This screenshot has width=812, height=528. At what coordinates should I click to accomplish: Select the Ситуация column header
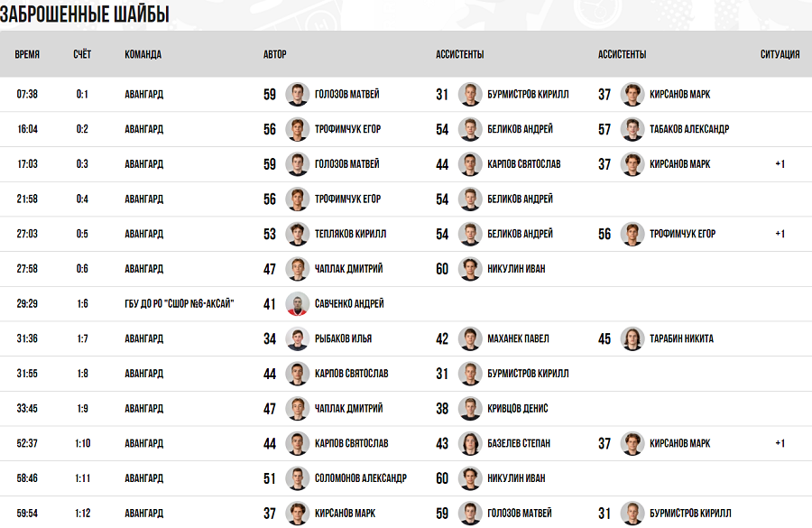tap(780, 54)
